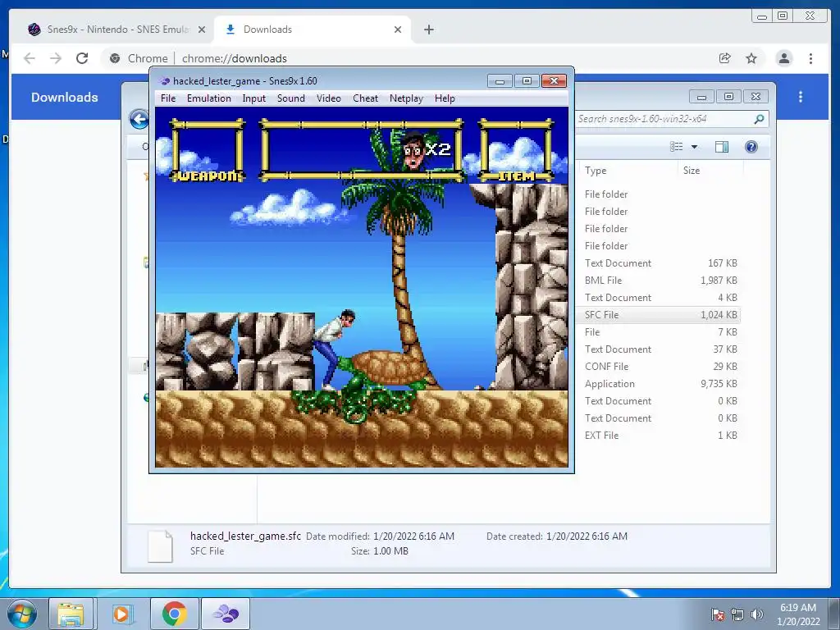Go forward in Chrome
The height and width of the screenshot is (630, 840).
coord(56,58)
